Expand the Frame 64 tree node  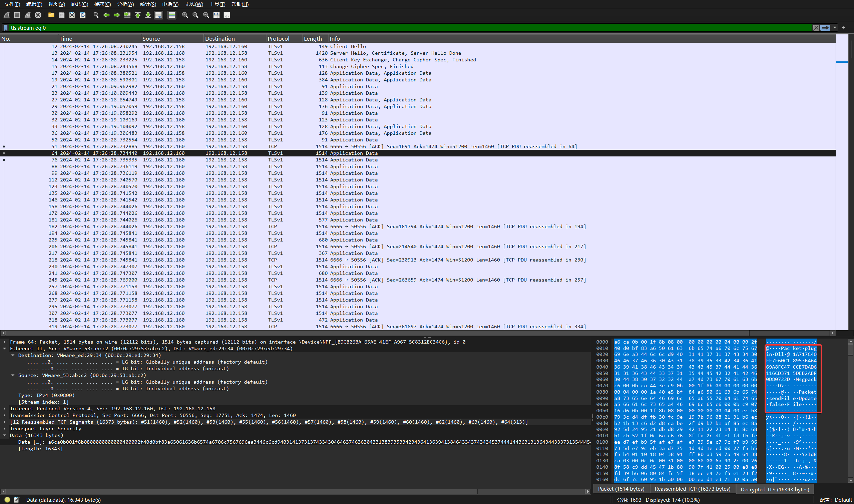4,342
